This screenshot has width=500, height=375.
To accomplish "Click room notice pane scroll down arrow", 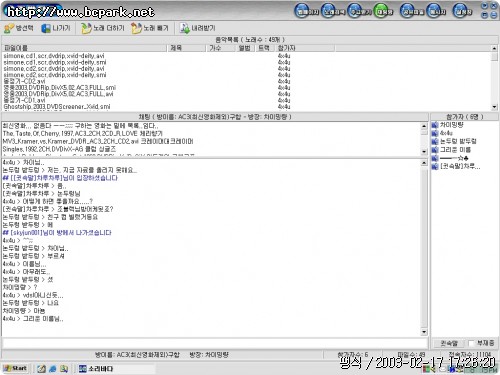I will (x=424, y=152).
